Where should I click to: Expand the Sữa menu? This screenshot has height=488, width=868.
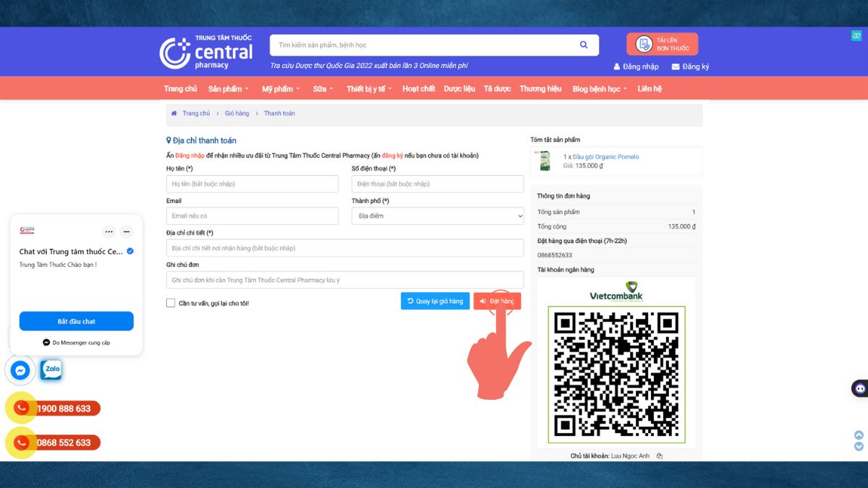[x=323, y=89]
